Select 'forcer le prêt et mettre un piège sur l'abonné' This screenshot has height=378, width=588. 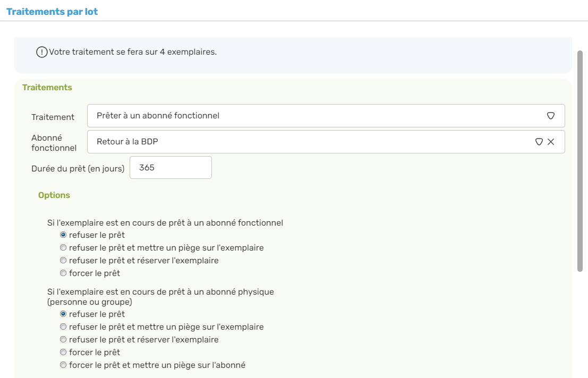[63, 365]
